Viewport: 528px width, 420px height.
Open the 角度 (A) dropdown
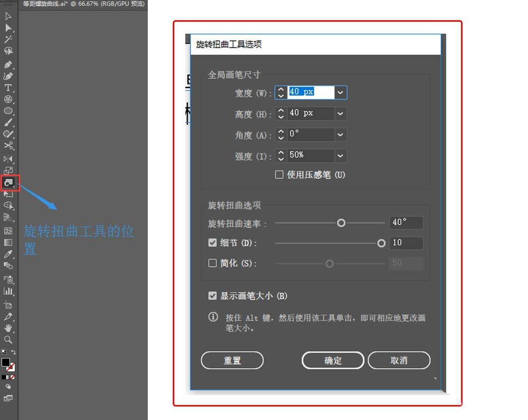[x=341, y=135]
